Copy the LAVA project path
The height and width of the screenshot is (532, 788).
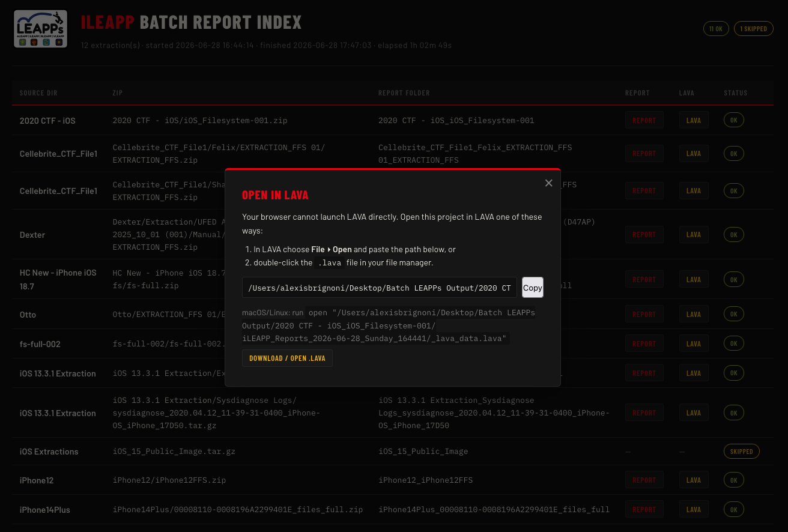tap(532, 288)
